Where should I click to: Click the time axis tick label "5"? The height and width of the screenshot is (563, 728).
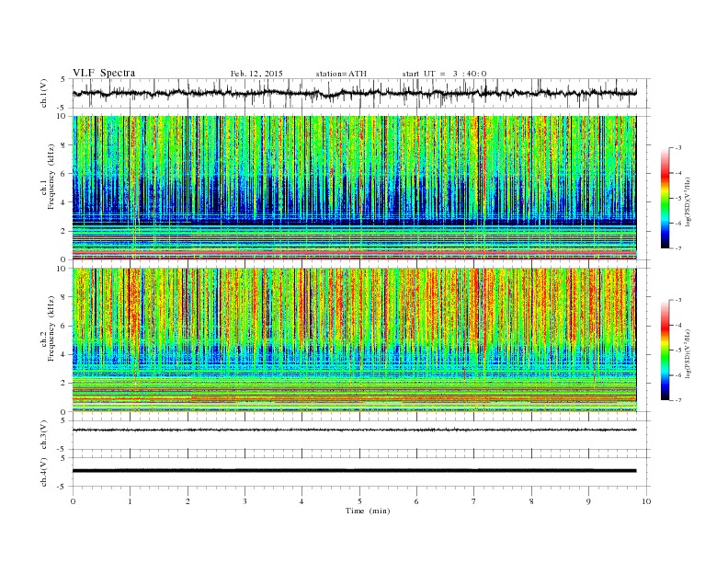(359, 501)
